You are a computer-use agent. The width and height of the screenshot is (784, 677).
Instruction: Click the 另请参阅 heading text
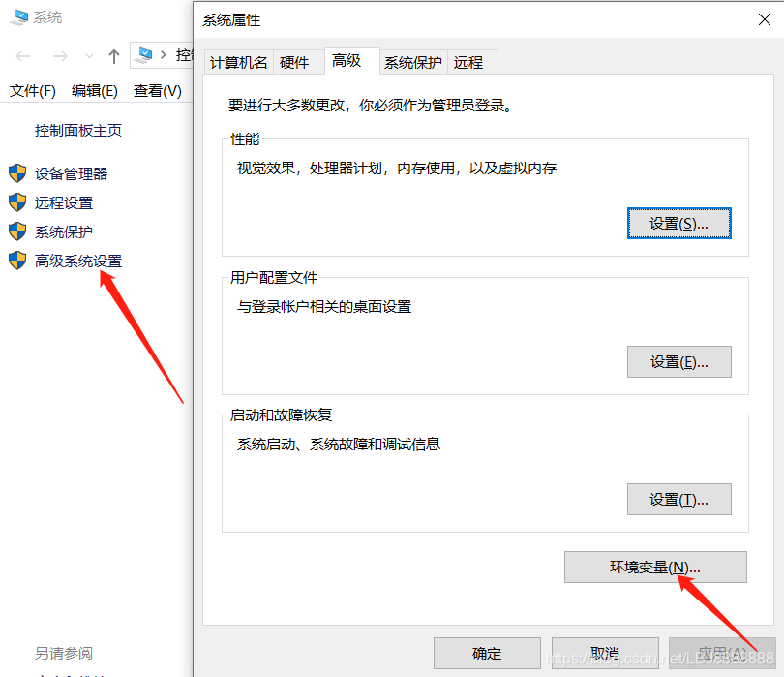[x=64, y=653]
